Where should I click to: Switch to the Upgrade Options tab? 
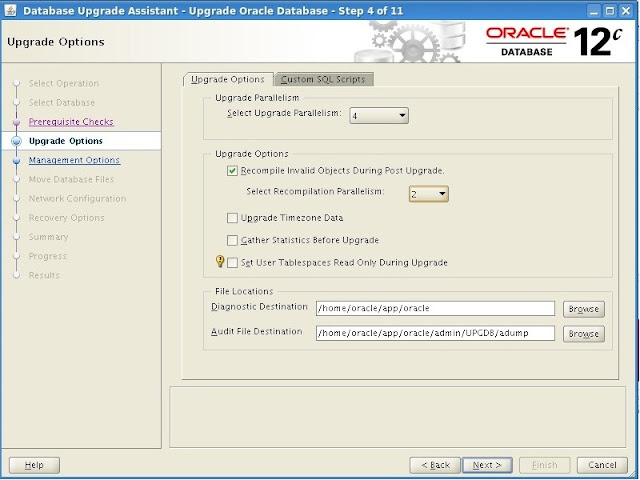[x=228, y=79]
